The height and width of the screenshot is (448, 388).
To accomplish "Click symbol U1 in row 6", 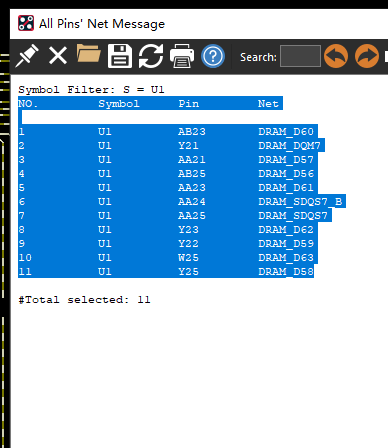I will tap(105, 202).
